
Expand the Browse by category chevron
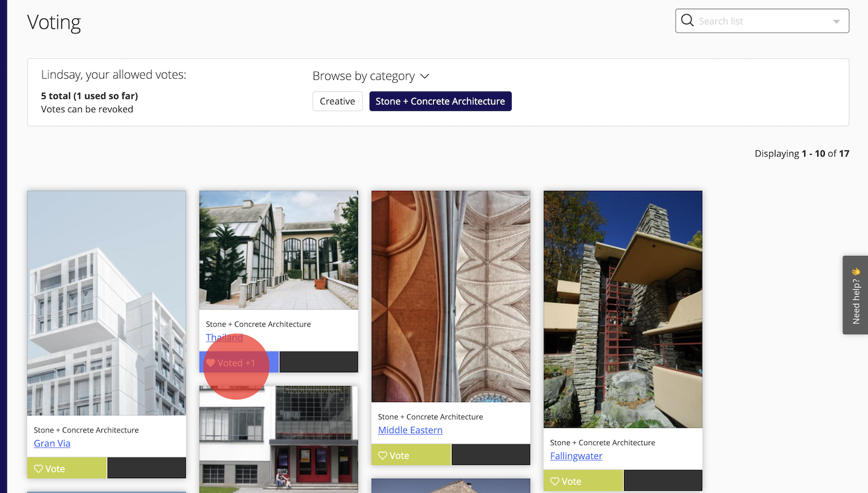[425, 77]
